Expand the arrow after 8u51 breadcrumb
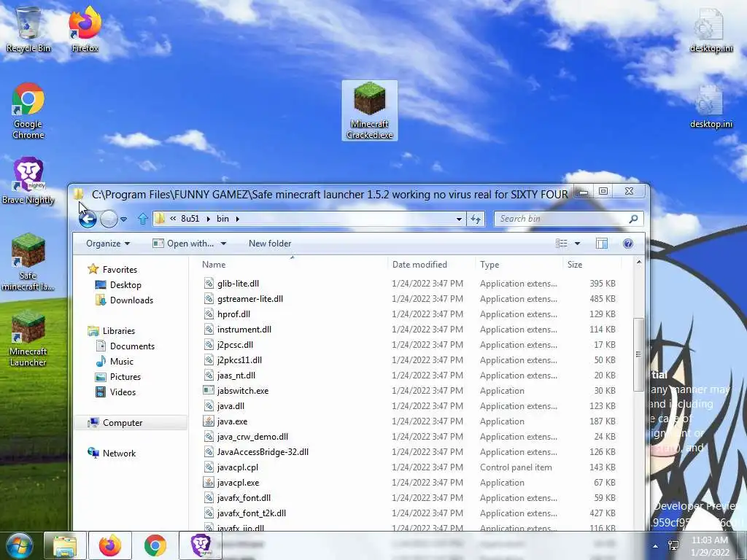The height and width of the screenshot is (560, 747). click(x=208, y=219)
